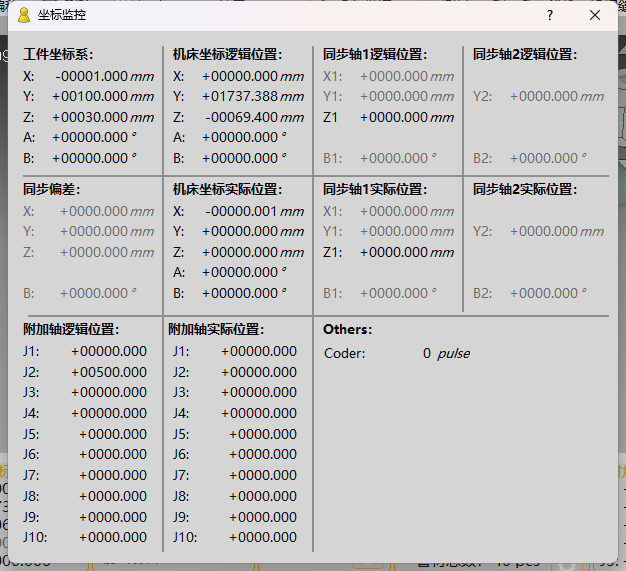Image resolution: width=626 pixels, height=571 pixels.
Task: Select workpiece Y value +00100.000
Action: coord(91,96)
